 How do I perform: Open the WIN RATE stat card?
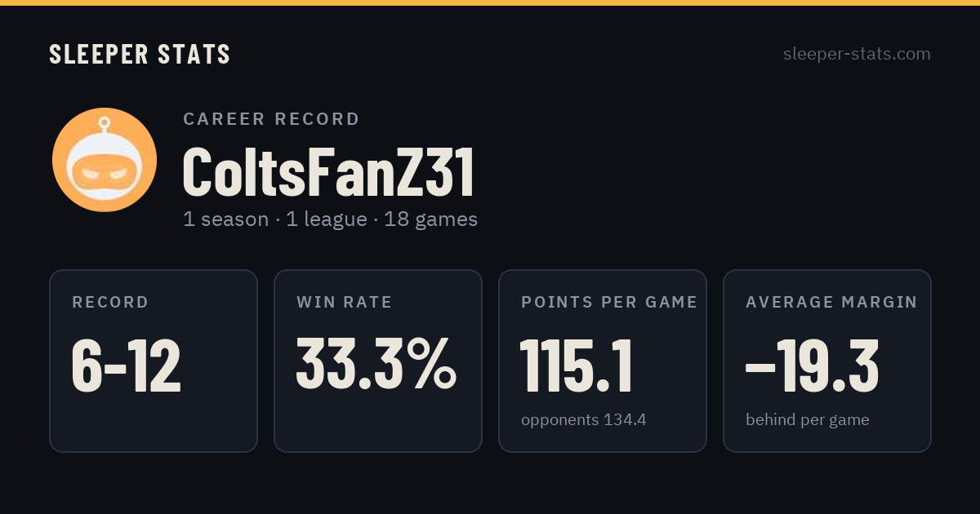point(378,361)
